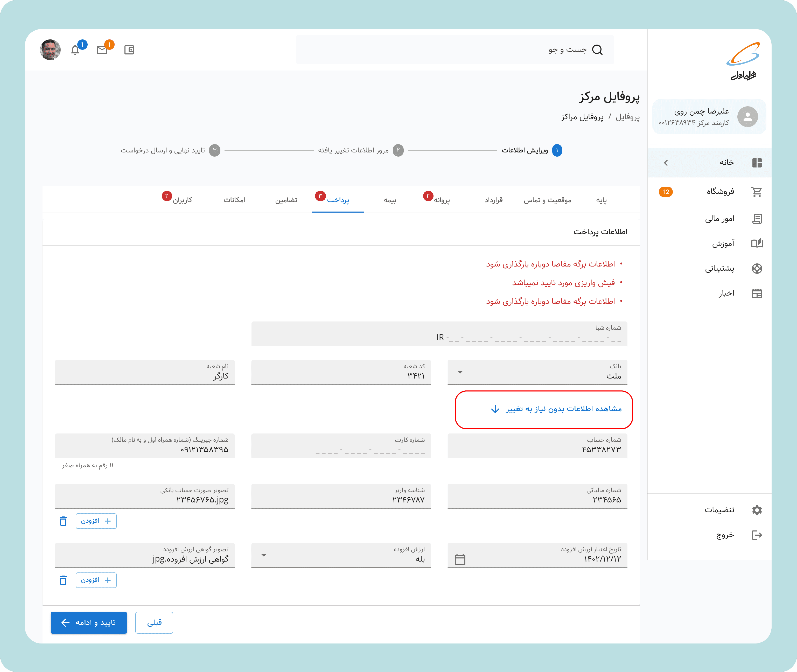
Task: Click the تایید و ادامه button
Action: (89, 622)
